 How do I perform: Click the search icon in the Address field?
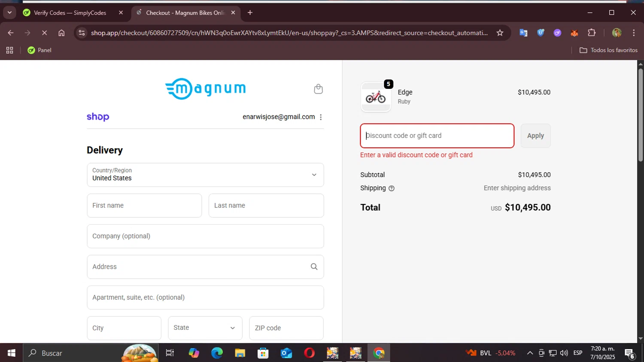pyautogui.click(x=314, y=267)
